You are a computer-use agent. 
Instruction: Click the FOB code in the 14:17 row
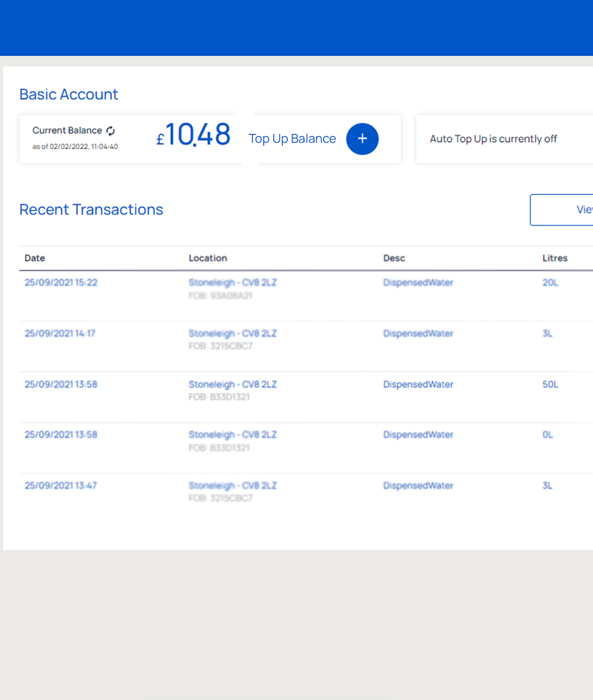pos(221,346)
